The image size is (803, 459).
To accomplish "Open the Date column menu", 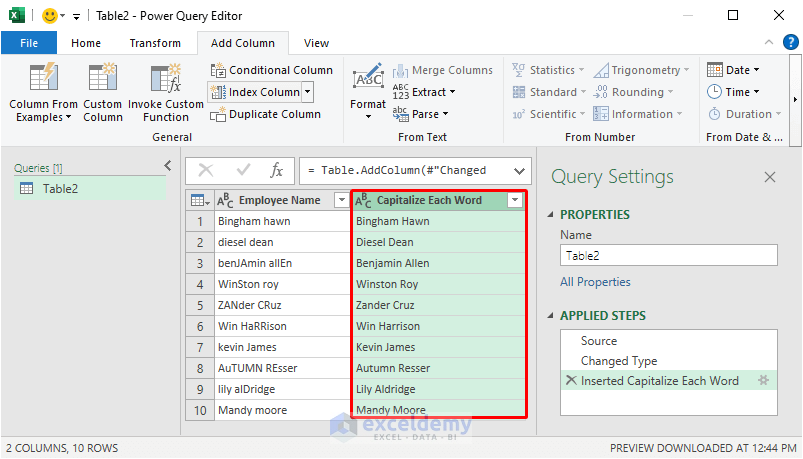I will (733, 70).
